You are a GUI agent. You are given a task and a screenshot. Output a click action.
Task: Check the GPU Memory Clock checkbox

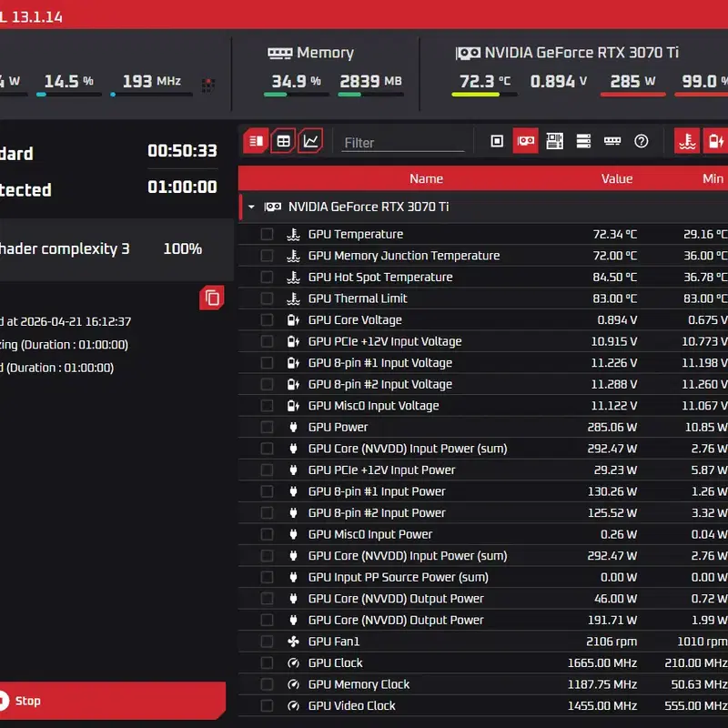(267, 684)
